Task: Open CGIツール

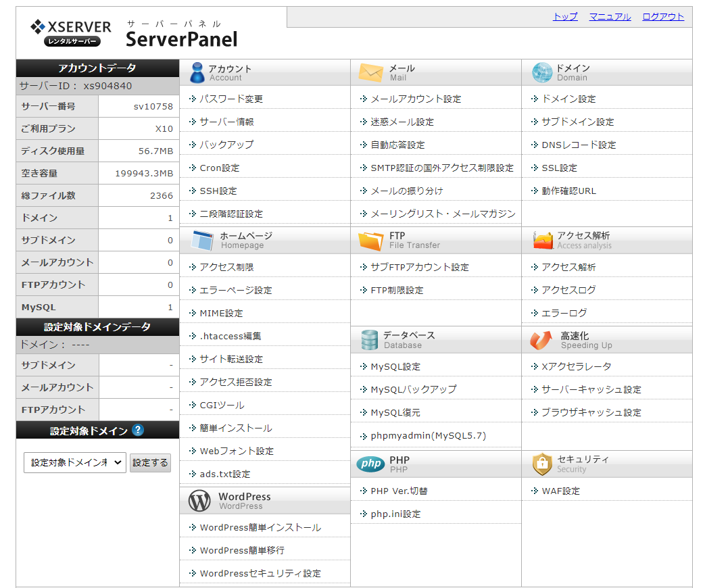Action: tap(222, 405)
